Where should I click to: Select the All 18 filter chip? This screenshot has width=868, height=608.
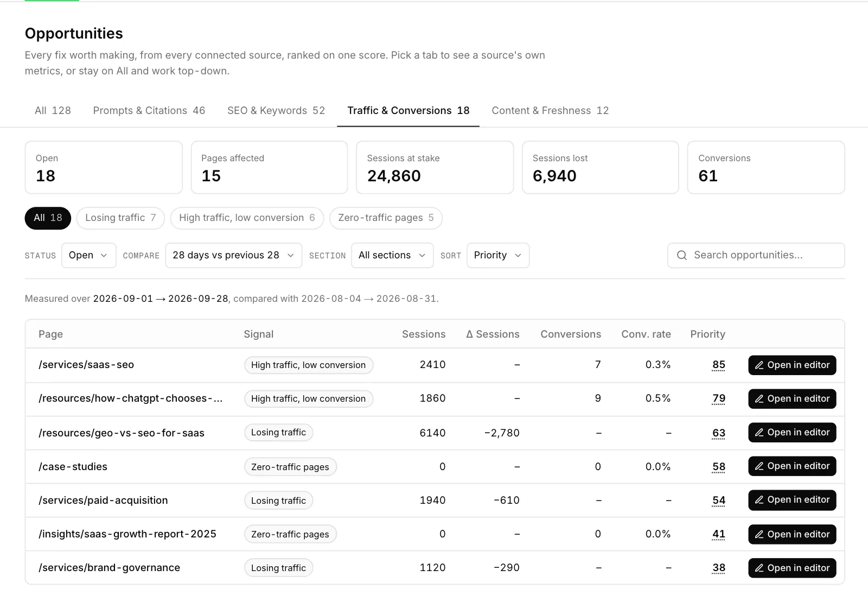coord(48,218)
